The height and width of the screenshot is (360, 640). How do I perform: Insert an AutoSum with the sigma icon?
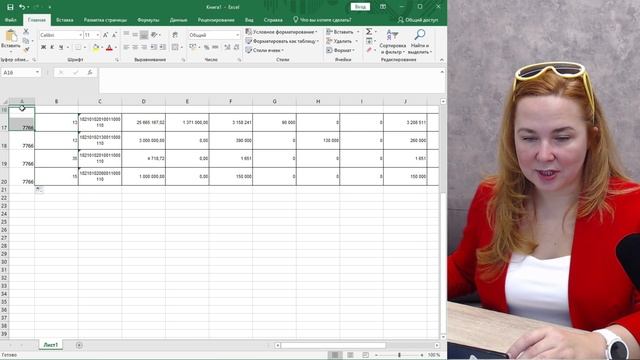tap(369, 31)
